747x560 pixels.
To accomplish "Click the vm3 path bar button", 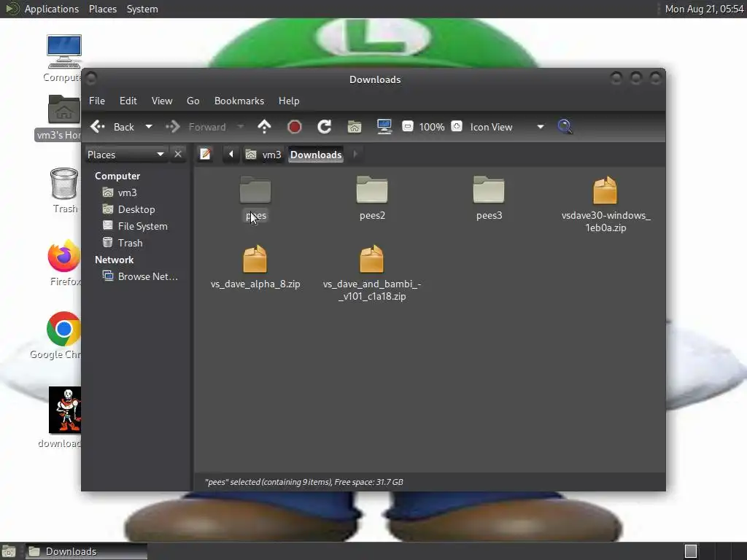I will tap(263, 155).
